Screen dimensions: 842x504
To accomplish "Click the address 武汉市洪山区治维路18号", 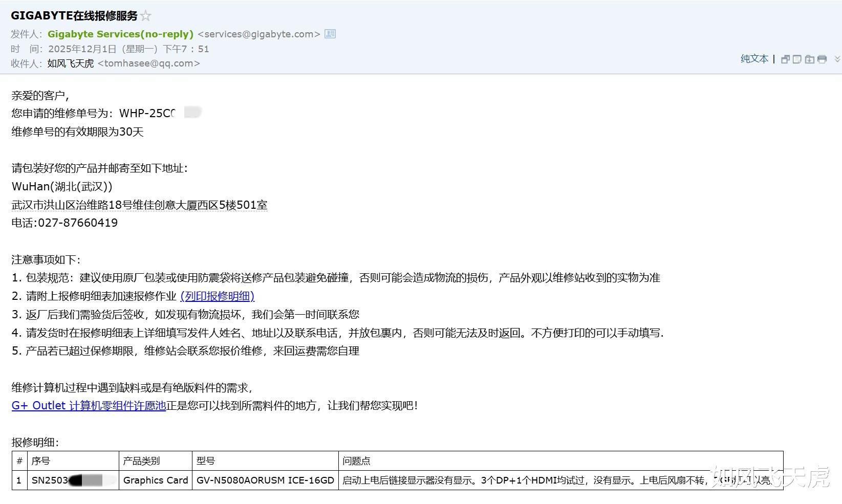I will (139, 205).
